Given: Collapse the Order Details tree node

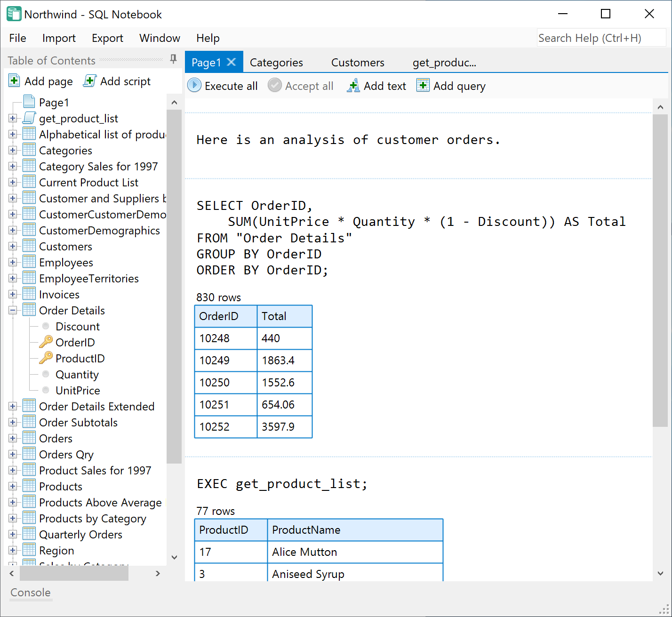Looking at the screenshot, I should click(x=13, y=310).
